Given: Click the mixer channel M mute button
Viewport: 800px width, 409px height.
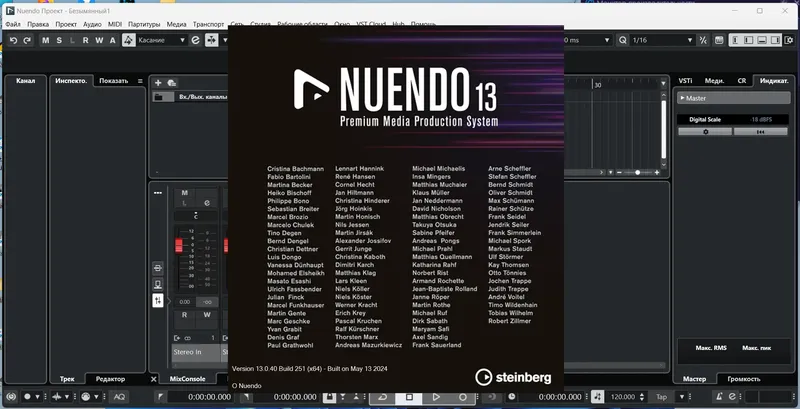Looking at the screenshot, I should (x=185, y=193).
